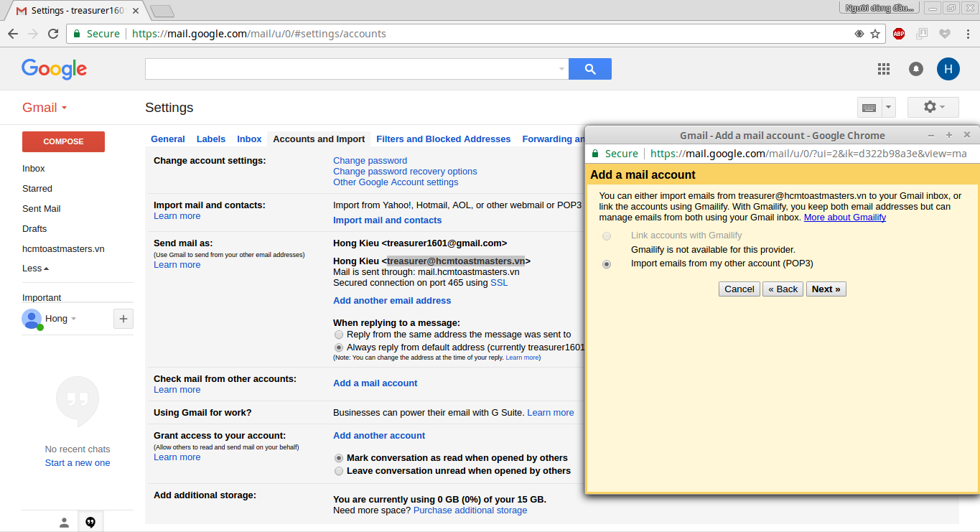Open Purchase additional storage link

click(470, 510)
